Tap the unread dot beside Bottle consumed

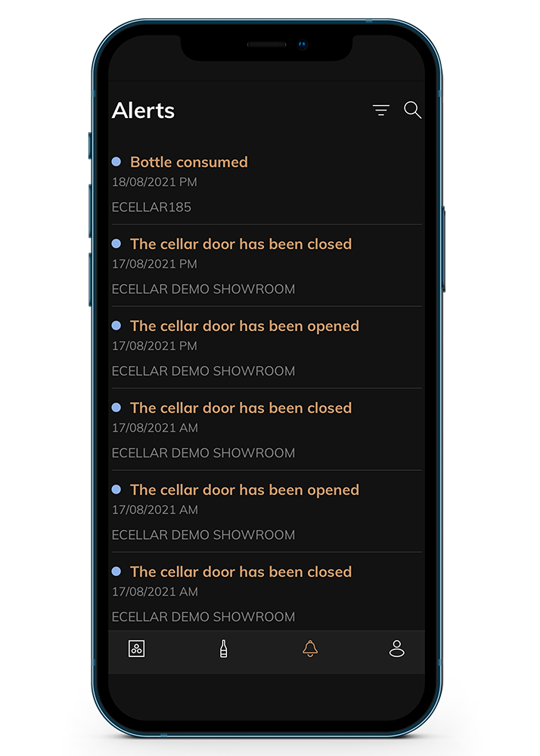pos(116,162)
